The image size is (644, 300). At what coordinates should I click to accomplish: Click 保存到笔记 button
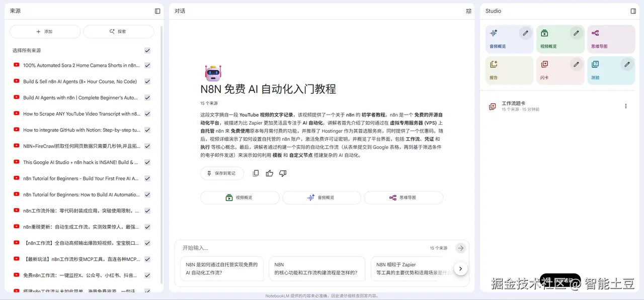(222, 173)
